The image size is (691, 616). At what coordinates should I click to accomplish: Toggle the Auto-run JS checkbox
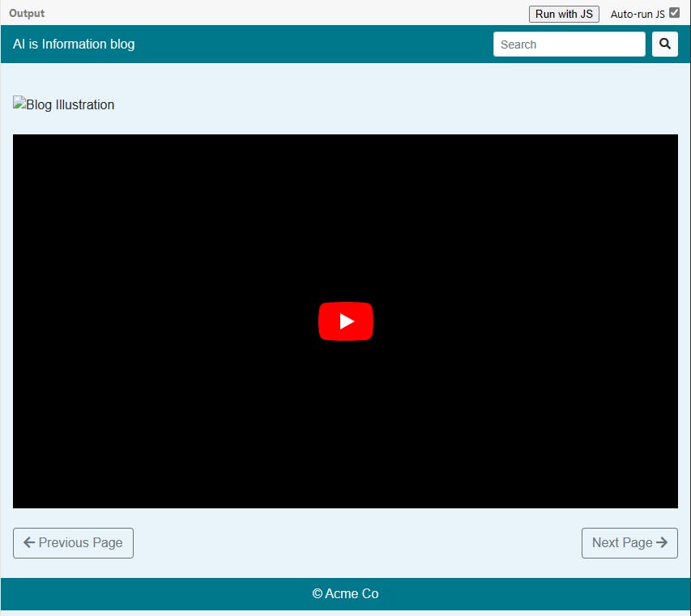click(674, 13)
